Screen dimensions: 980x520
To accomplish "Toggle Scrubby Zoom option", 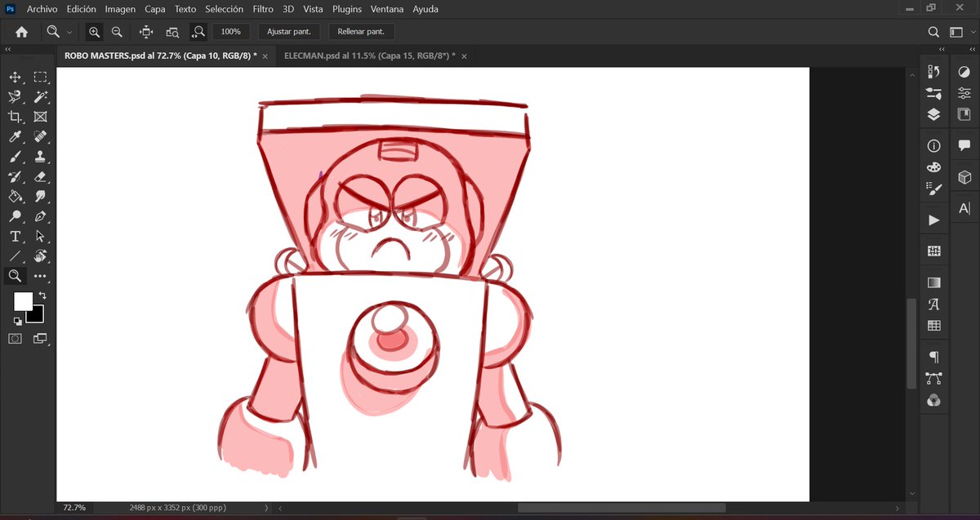I will 198,32.
